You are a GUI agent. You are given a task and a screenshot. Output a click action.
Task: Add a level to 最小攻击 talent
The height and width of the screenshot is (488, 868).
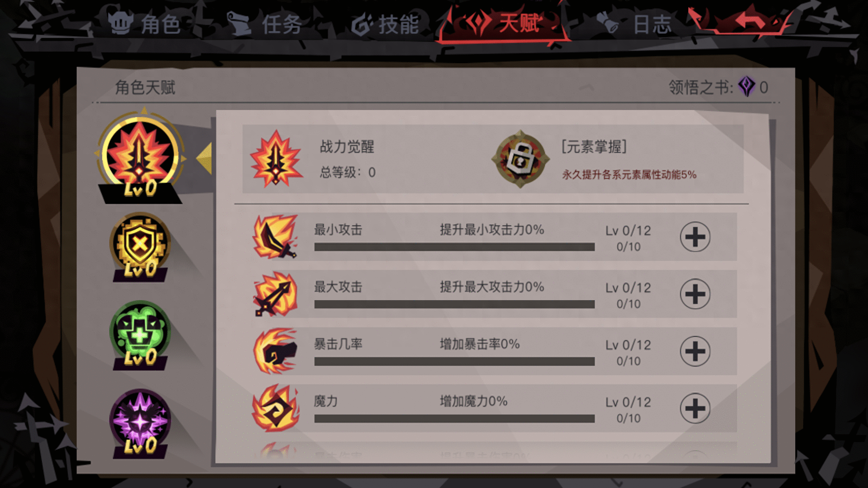(695, 237)
